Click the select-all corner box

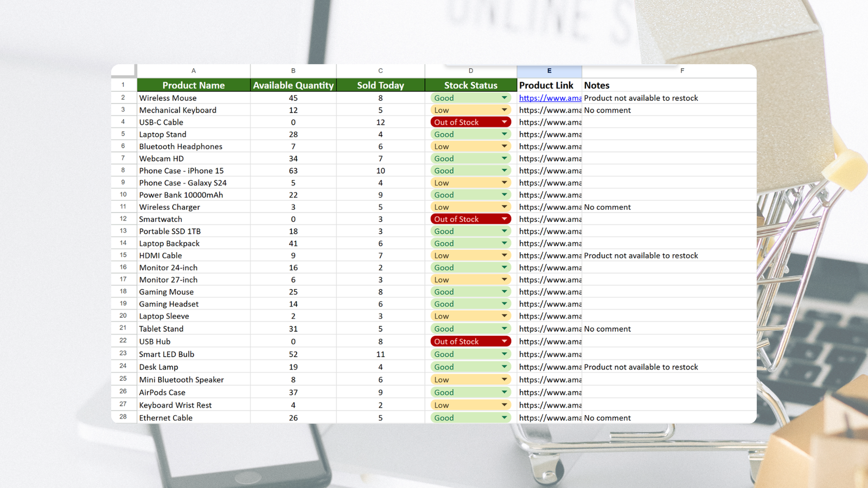pos(124,71)
